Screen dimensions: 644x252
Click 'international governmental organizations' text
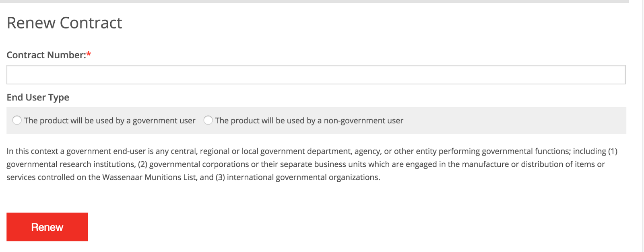click(303, 177)
